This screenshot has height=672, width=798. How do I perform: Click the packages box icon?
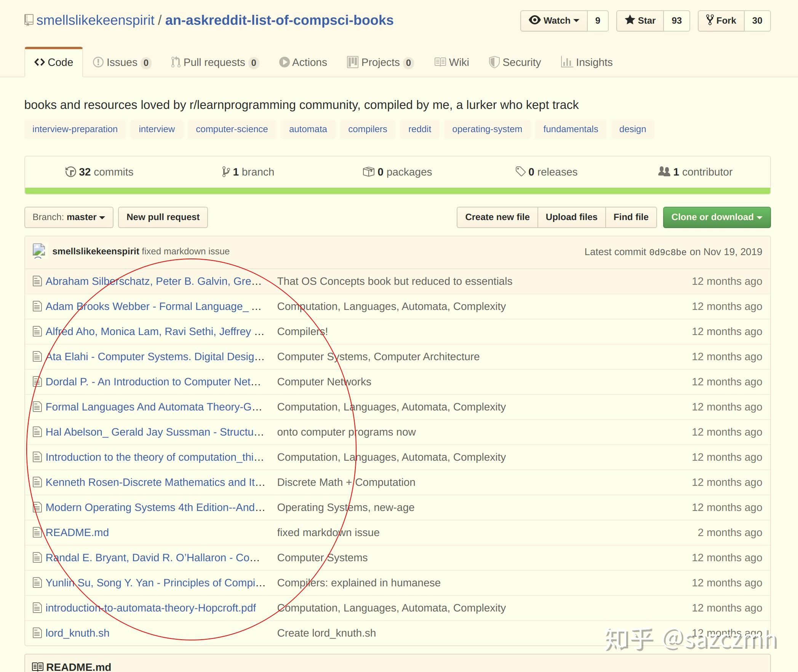[368, 172]
